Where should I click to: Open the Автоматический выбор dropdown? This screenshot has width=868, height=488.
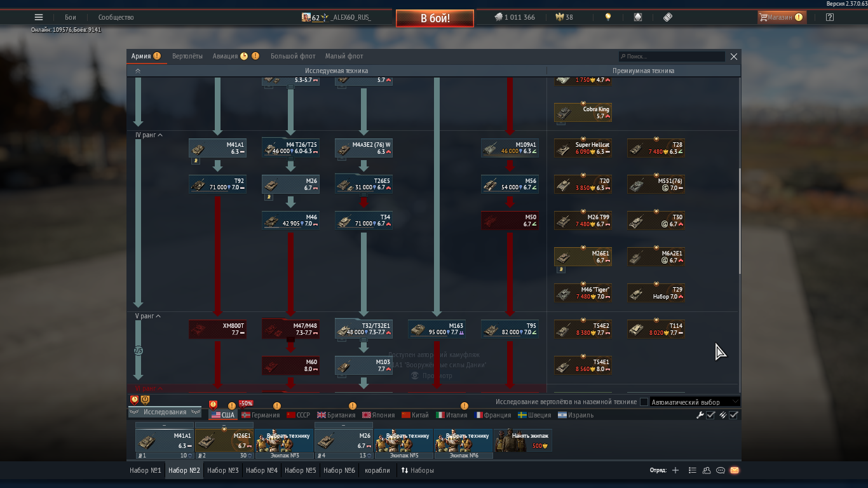[x=695, y=402]
